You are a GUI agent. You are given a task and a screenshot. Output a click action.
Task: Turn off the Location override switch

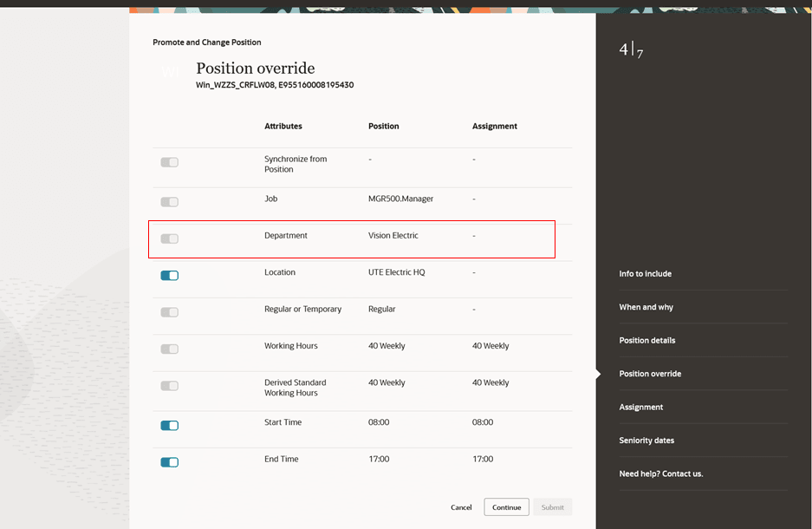(x=169, y=276)
